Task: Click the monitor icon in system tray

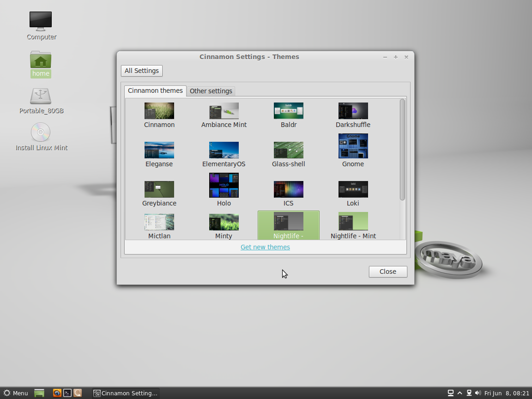Action: (x=451, y=393)
